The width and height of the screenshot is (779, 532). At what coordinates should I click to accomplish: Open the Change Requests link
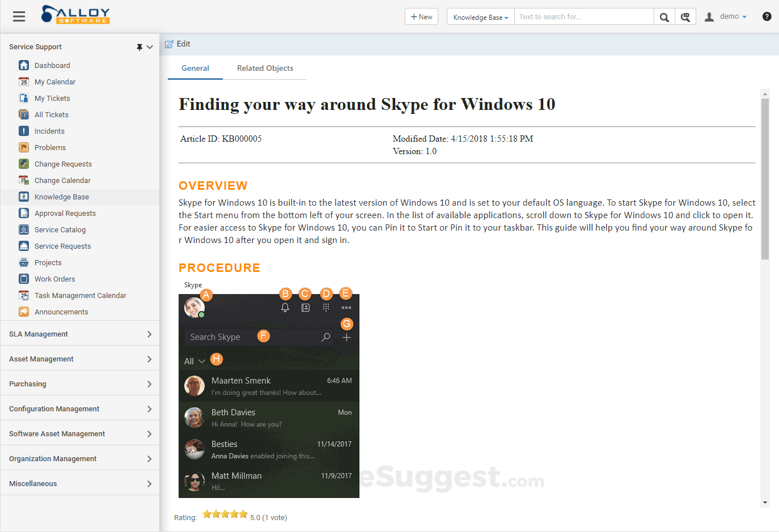(x=63, y=164)
